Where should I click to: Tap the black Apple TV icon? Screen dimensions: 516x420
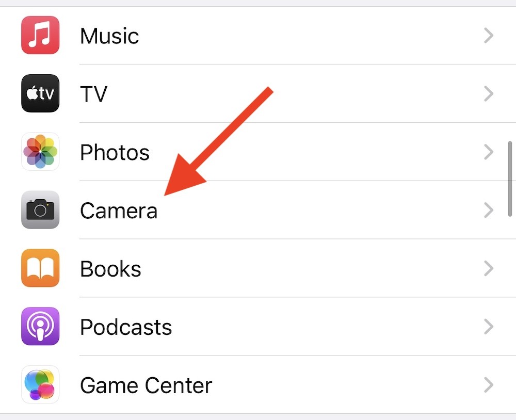pos(40,93)
